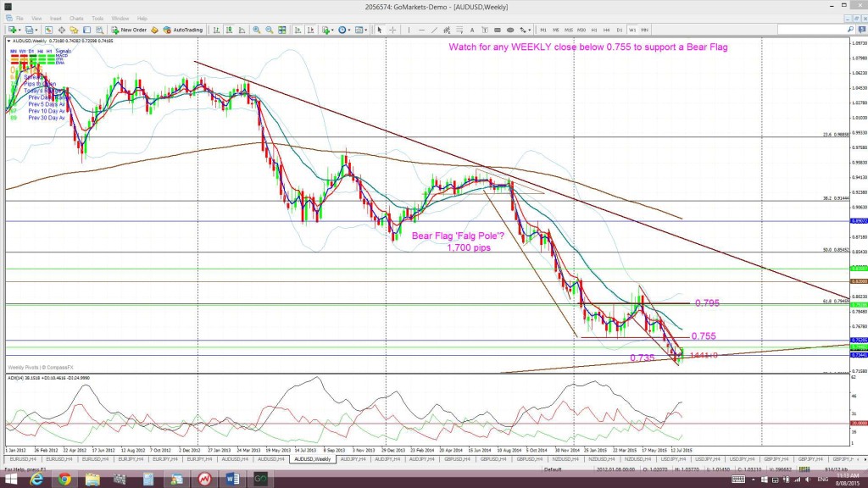Open the View menu

coord(36,19)
